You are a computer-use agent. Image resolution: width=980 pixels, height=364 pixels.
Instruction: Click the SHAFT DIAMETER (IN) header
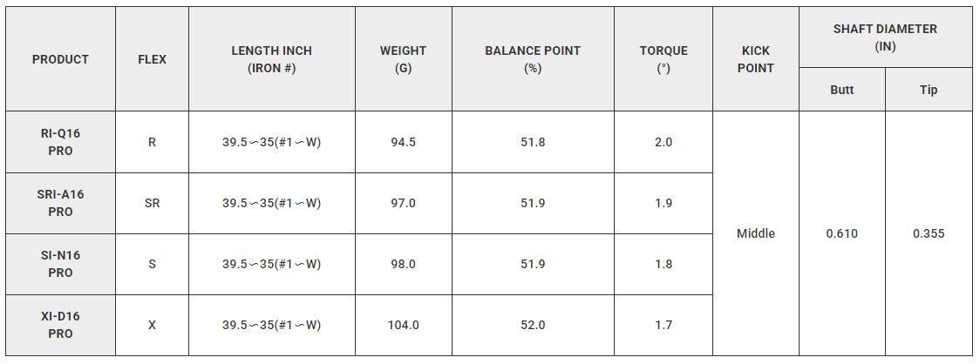click(885, 37)
